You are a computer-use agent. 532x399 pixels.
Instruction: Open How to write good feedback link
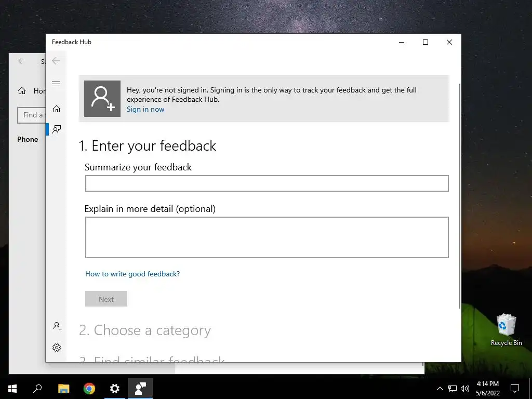tap(132, 274)
